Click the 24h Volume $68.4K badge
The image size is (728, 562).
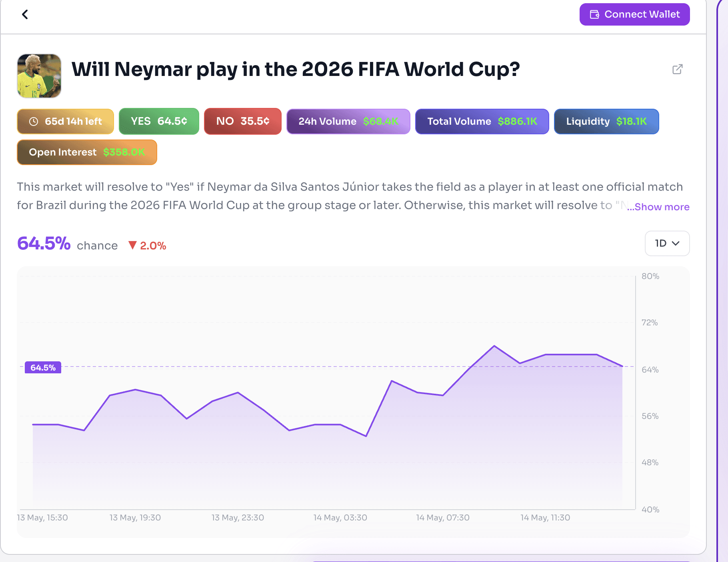coord(348,122)
